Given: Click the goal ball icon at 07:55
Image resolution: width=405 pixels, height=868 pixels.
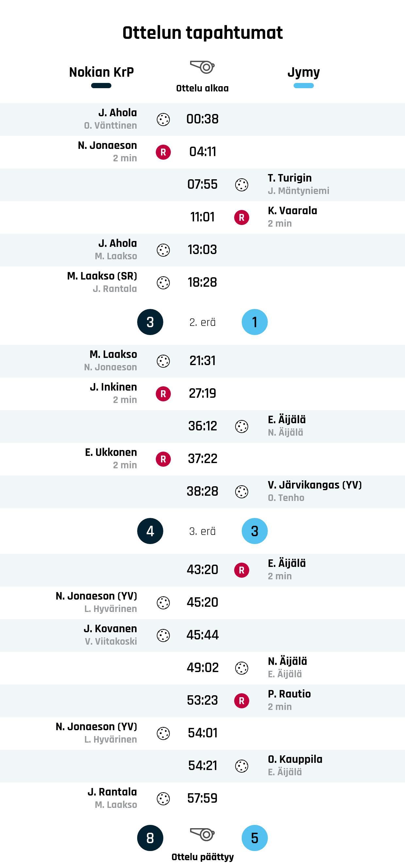Looking at the screenshot, I should 242,185.
